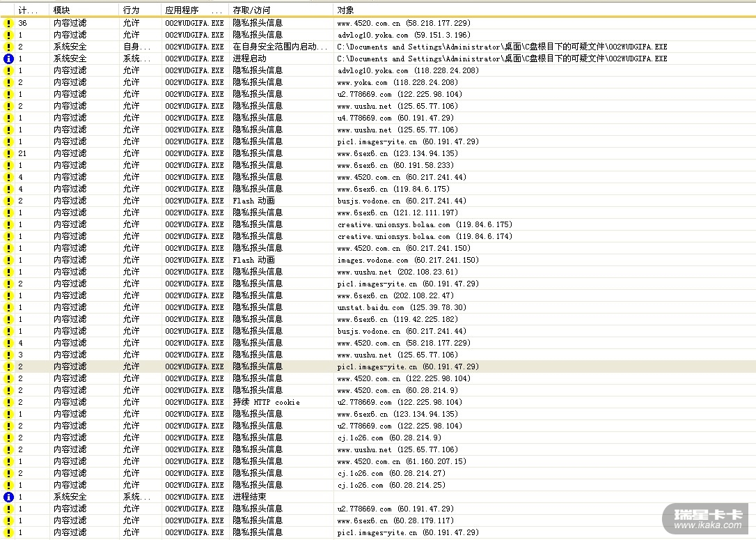Viewport: 756px width, 540px height.
Task: Click warning icon for www.6sex6.cn (121.12.111.197) row
Action: pyautogui.click(x=8, y=213)
